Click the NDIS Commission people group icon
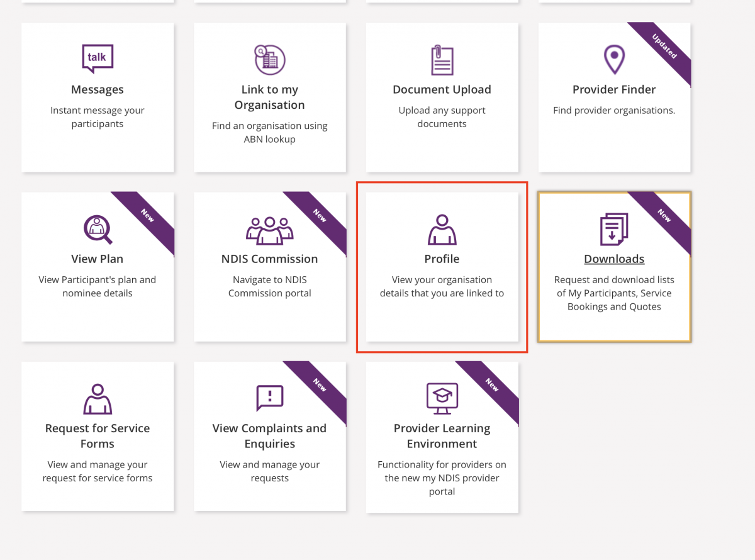Image resolution: width=755 pixels, height=560 pixels. coord(269,230)
